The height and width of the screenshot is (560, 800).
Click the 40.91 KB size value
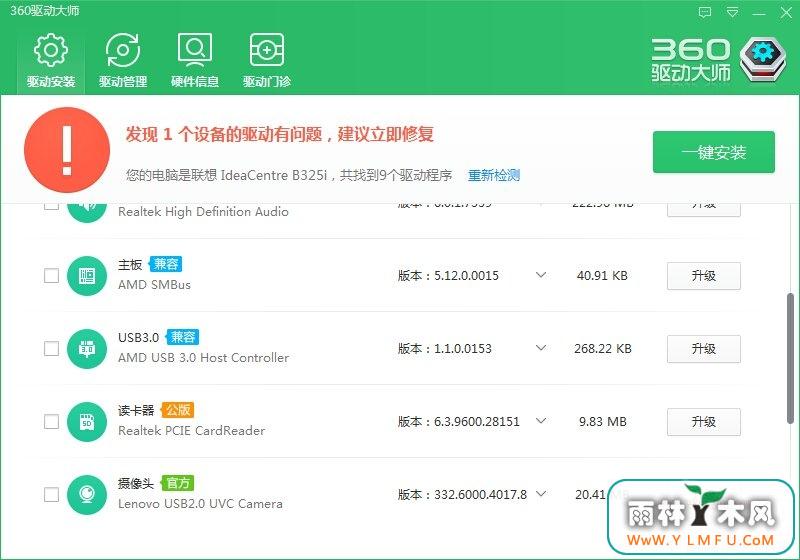click(x=602, y=276)
